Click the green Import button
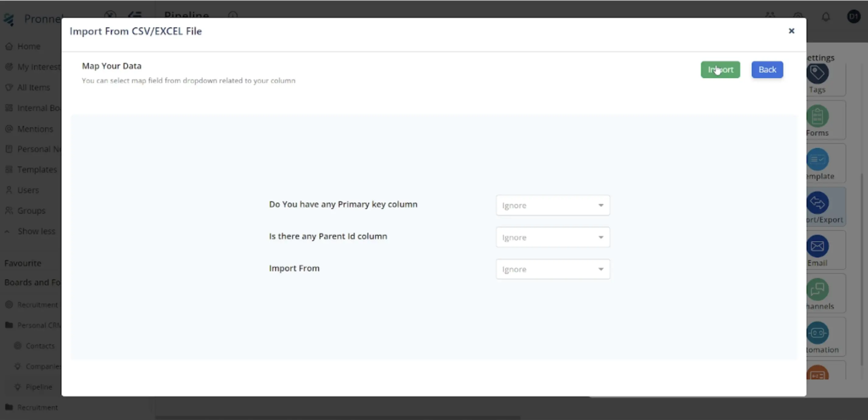The height and width of the screenshot is (420, 868). click(x=720, y=69)
